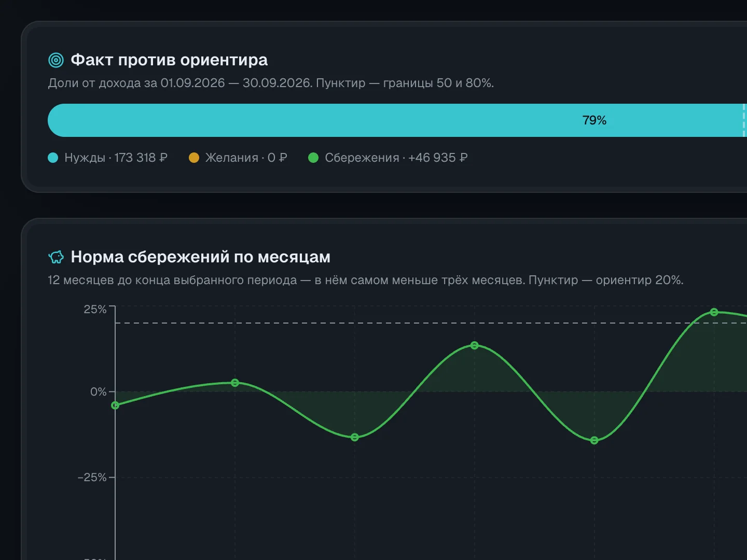Select the data point sitting on the chart's vertical axis
Viewport: 747px width, 560px height.
(x=115, y=405)
